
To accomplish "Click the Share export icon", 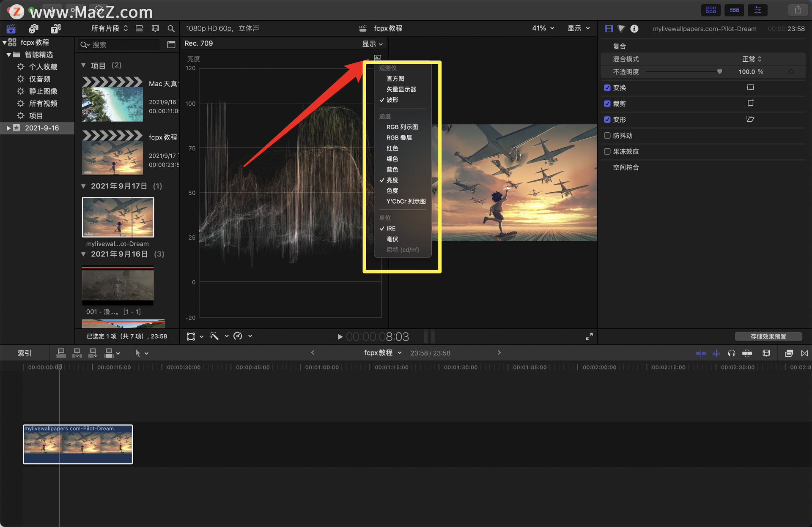I will click(x=798, y=10).
